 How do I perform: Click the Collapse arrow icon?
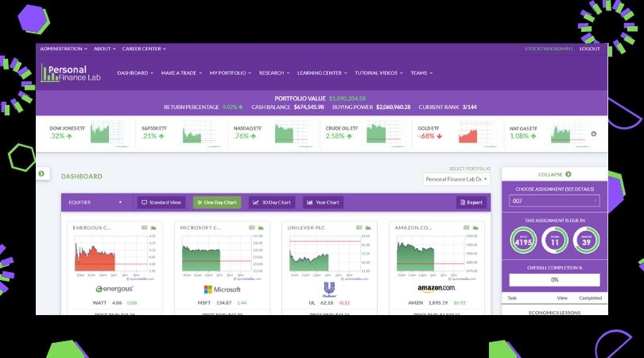pyautogui.click(x=568, y=174)
